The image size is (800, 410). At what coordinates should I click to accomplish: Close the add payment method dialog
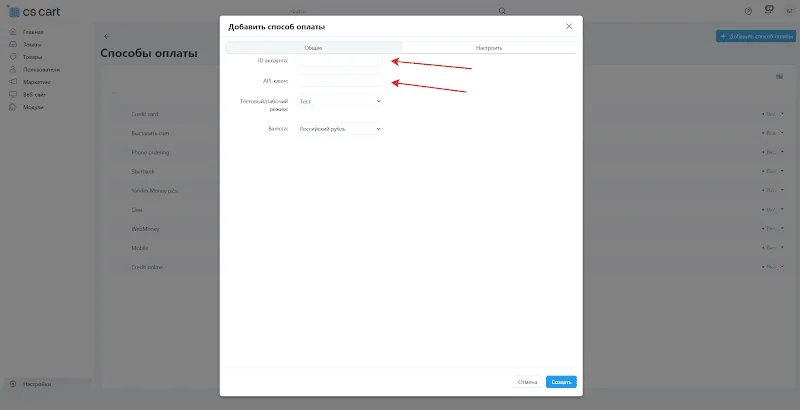click(x=569, y=27)
